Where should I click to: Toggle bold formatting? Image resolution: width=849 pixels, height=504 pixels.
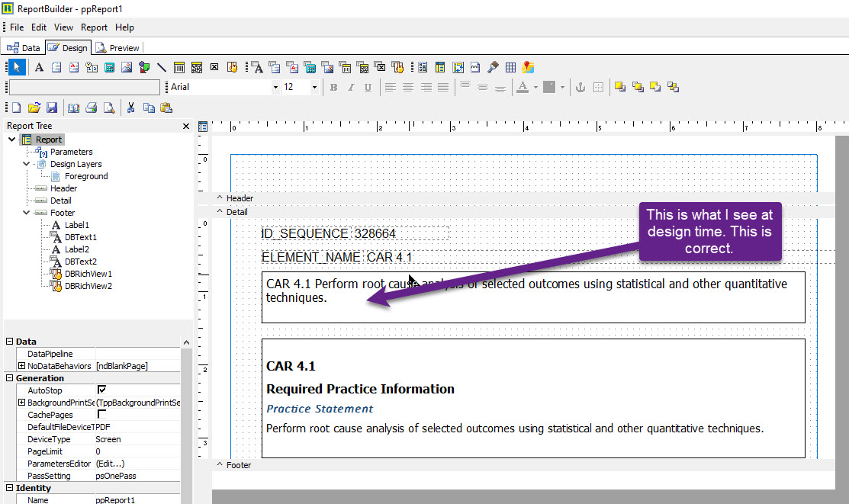(x=333, y=87)
